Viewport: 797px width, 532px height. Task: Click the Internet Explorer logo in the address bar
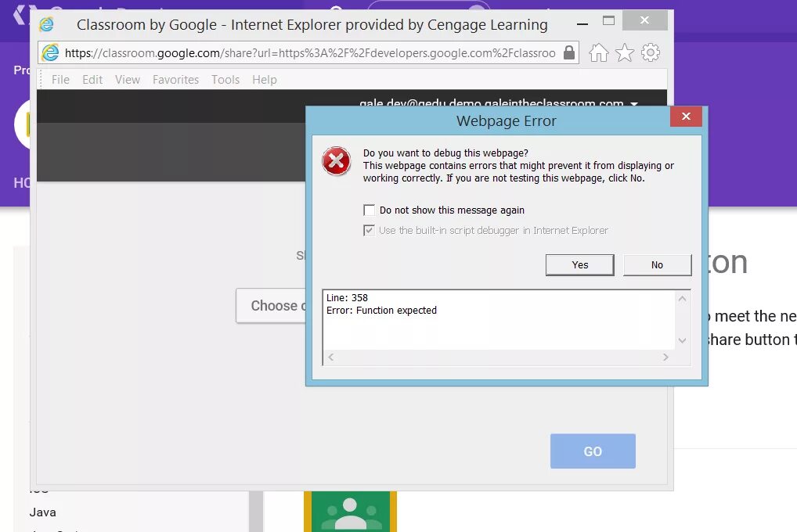point(50,53)
